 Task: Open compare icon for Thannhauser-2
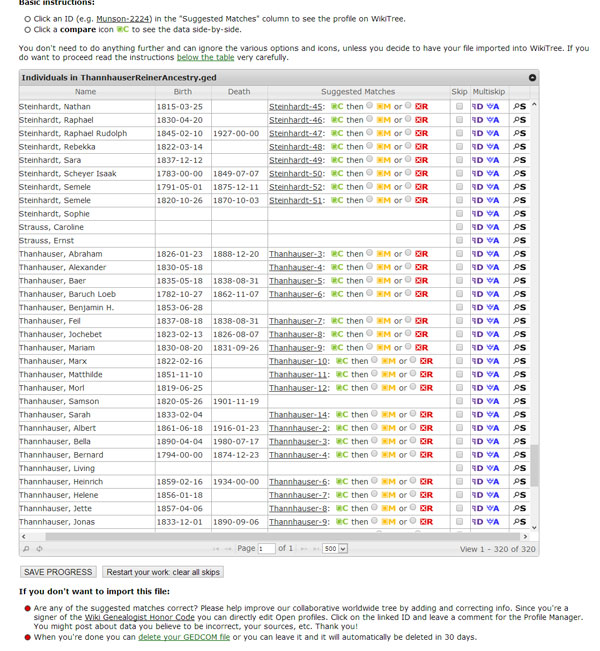pos(342,428)
